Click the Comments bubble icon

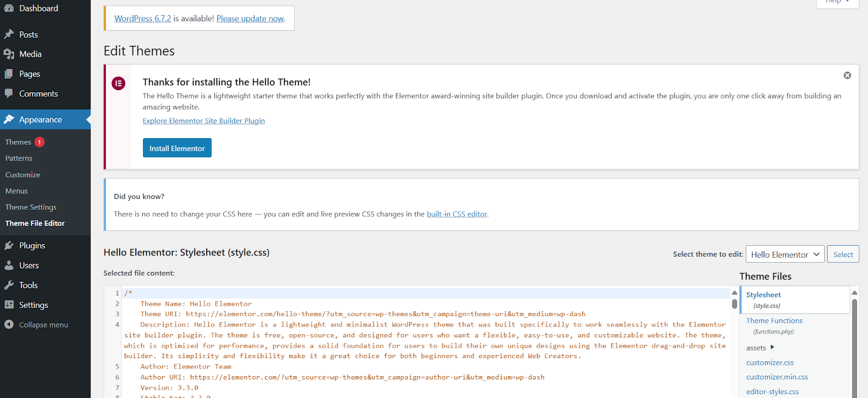[x=9, y=93]
